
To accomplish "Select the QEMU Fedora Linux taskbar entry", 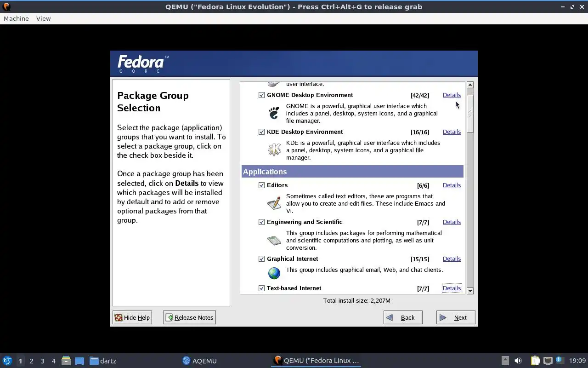I will [x=316, y=361].
